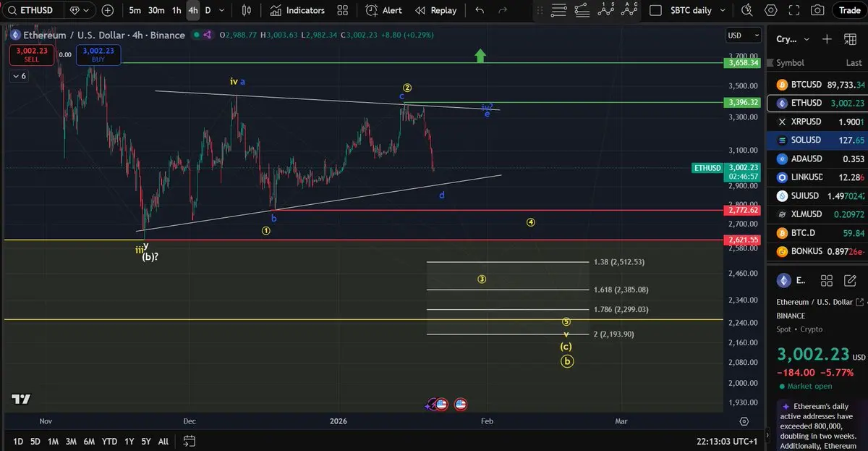Viewport: 868px width, 451px height.
Task: Set the All date range
Action: (x=163, y=441)
